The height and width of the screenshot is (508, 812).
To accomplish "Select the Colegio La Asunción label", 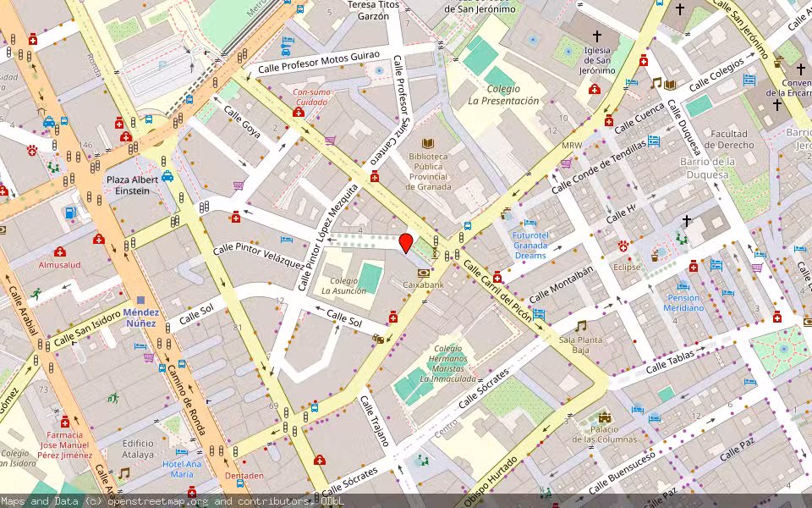I will [344, 285].
